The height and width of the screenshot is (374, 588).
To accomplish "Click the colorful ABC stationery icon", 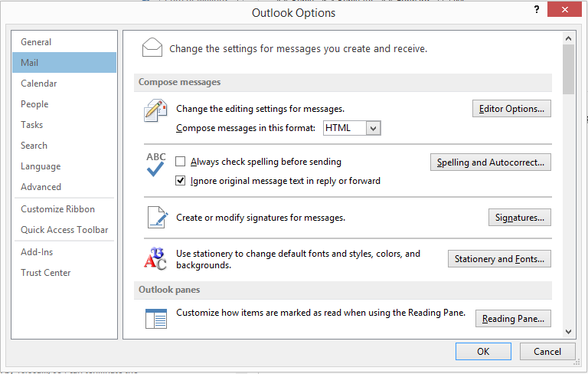I will pos(155,259).
